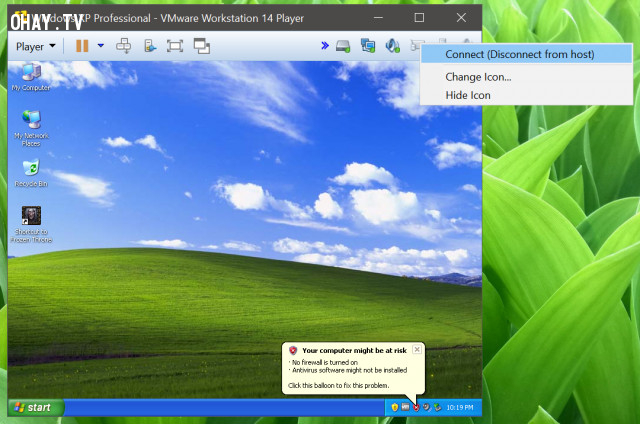Expand the power options arrow beside pause
640x424 pixels.
[x=100, y=46]
